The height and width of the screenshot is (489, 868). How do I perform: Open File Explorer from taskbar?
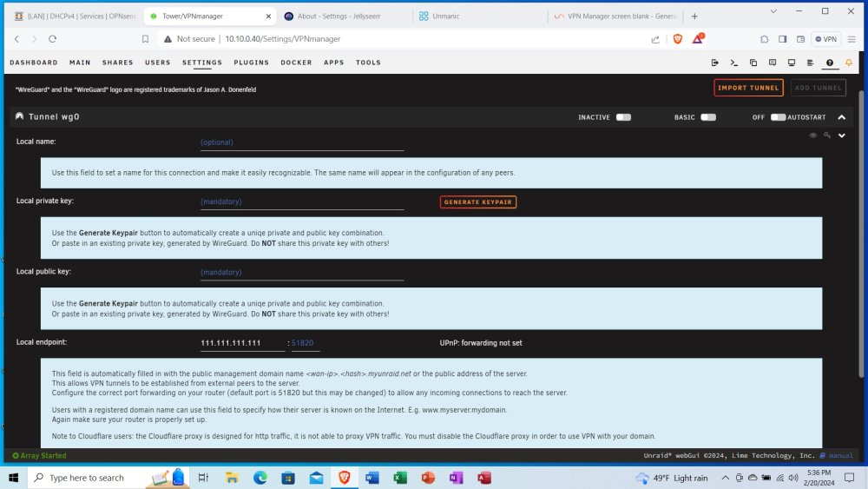pos(232,478)
